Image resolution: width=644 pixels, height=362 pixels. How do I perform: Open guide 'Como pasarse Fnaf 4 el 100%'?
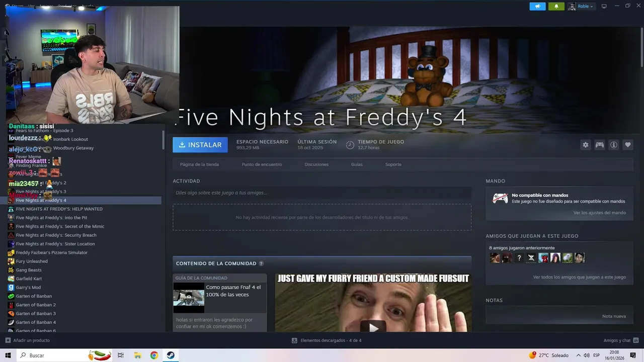[x=233, y=291]
